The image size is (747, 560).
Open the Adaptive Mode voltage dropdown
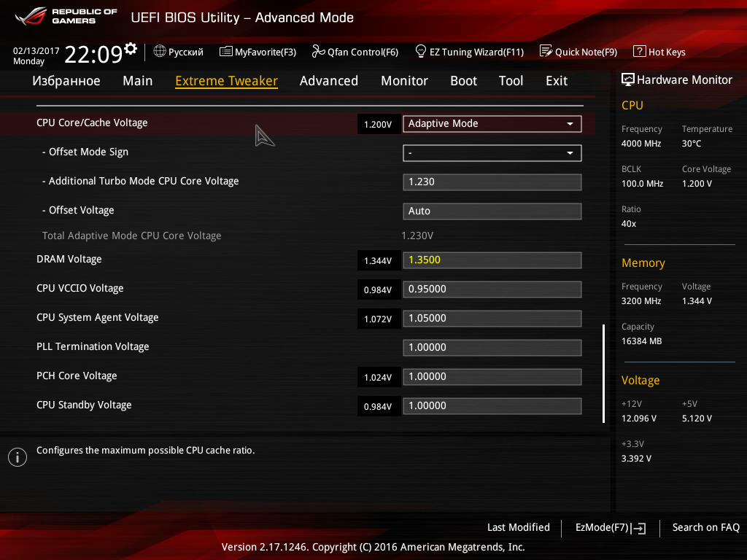coord(492,124)
